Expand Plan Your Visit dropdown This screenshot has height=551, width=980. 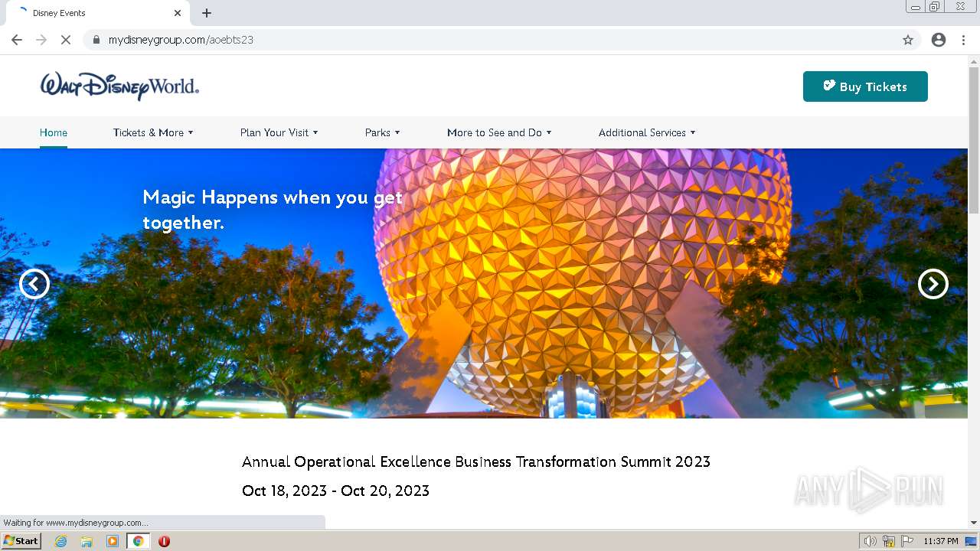point(279,132)
